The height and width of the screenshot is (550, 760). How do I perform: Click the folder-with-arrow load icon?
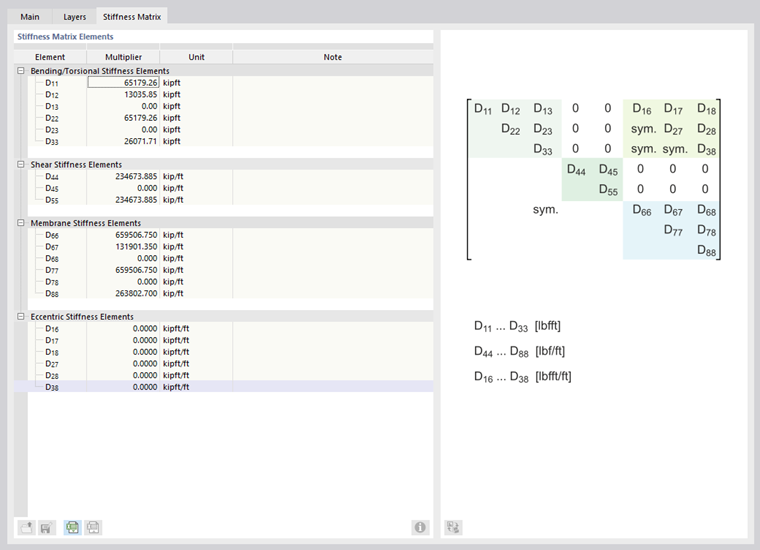[26, 527]
